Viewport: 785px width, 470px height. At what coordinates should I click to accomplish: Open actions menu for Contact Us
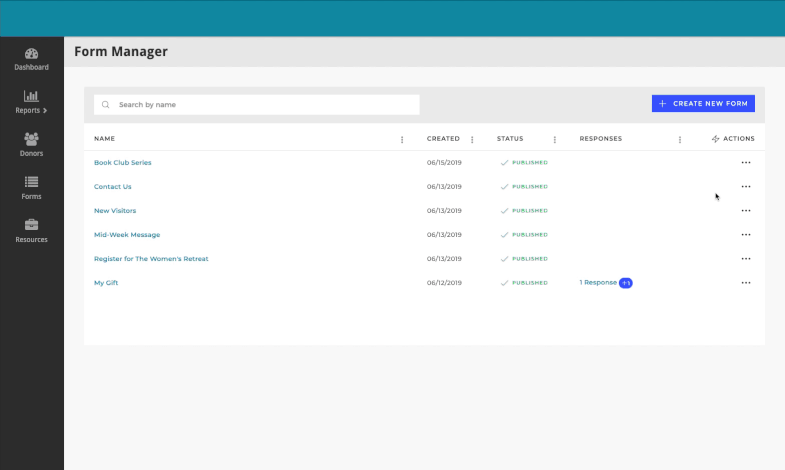point(745,187)
